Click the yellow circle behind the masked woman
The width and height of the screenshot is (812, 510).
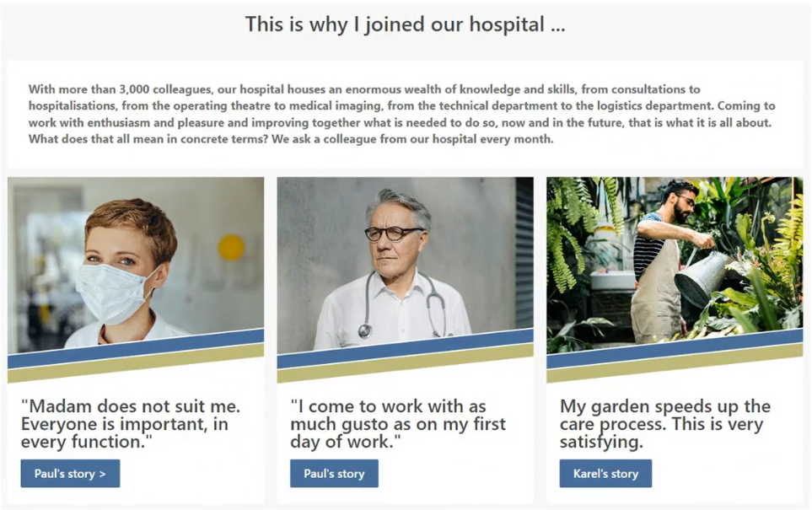click(x=231, y=247)
